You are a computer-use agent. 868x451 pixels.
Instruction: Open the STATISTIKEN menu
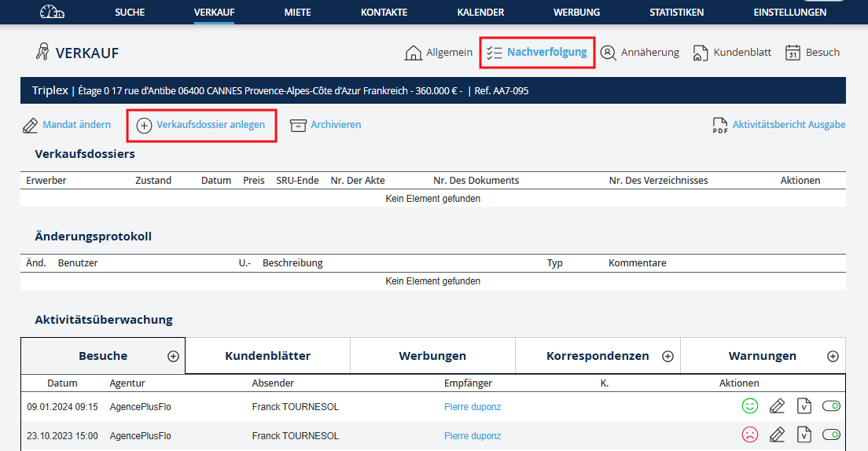point(676,13)
